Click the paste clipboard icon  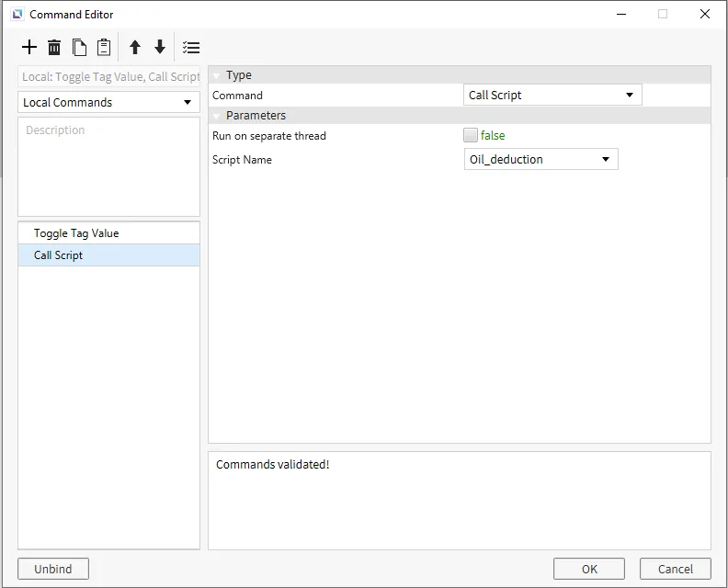[x=104, y=48]
